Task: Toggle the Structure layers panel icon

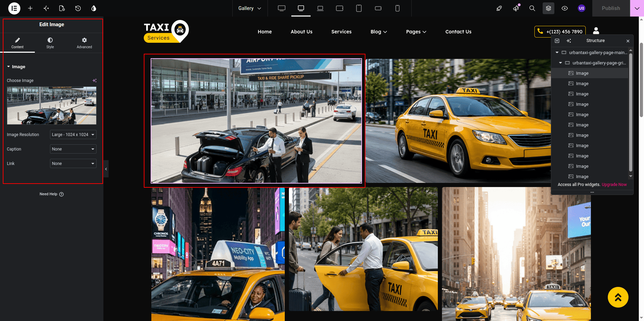Action: [x=549, y=8]
